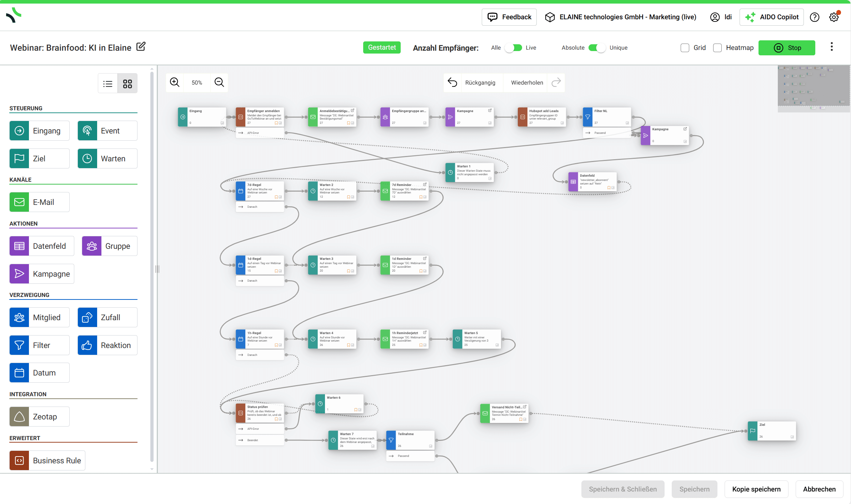Image resolution: width=851 pixels, height=504 pixels.
Task: Select the Reaktion palette element
Action: 107,345
